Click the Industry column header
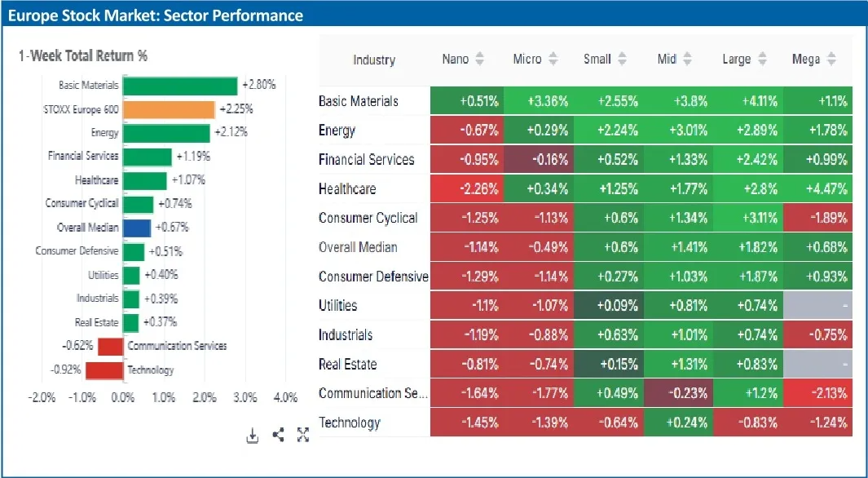 pyautogui.click(x=374, y=60)
